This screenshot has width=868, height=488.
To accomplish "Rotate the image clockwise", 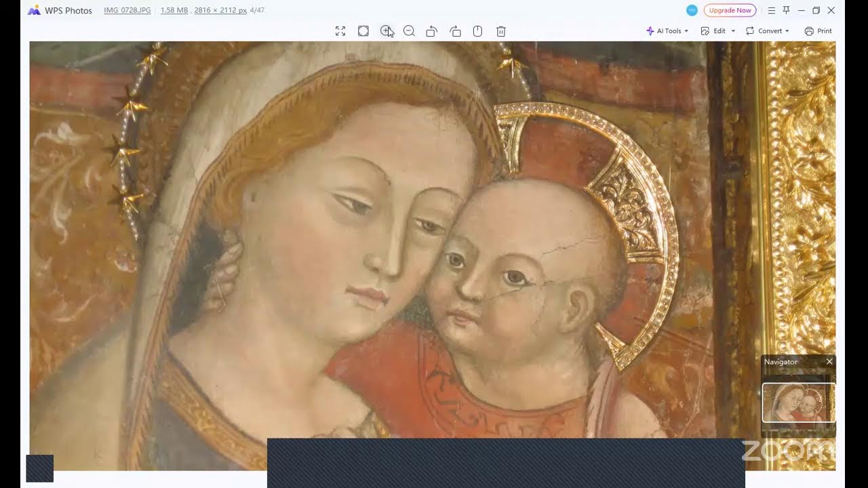I will (455, 31).
